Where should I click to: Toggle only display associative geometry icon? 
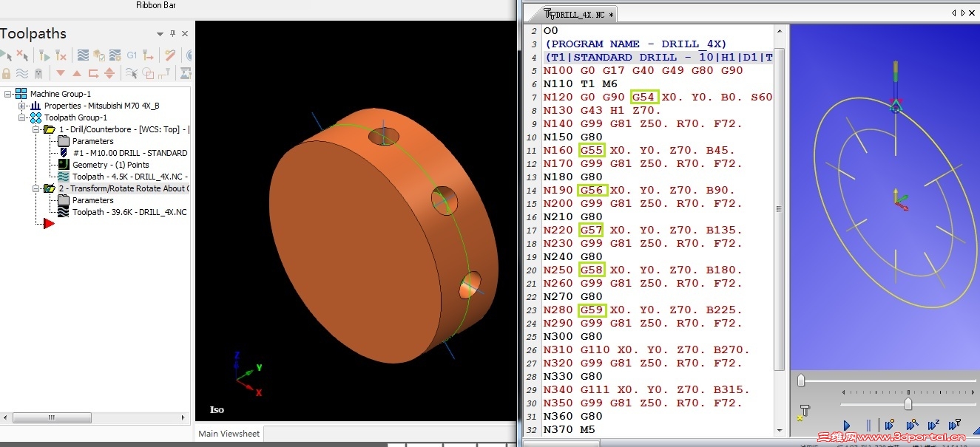coord(148,73)
